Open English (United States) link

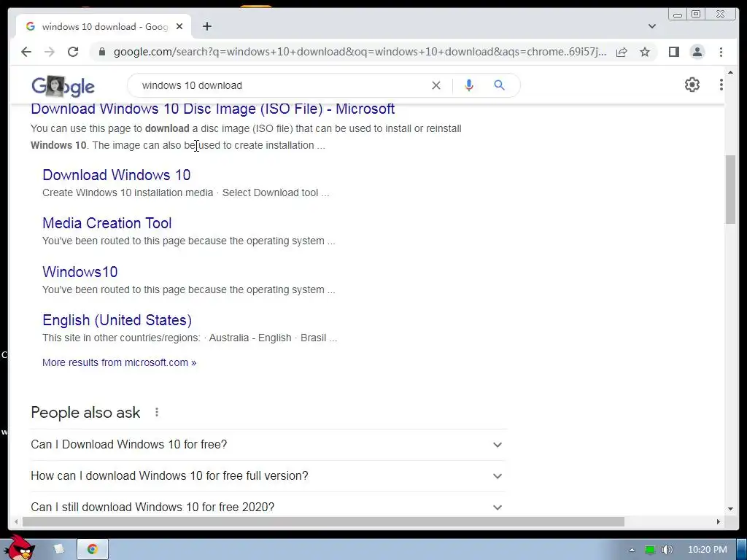pos(117,320)
